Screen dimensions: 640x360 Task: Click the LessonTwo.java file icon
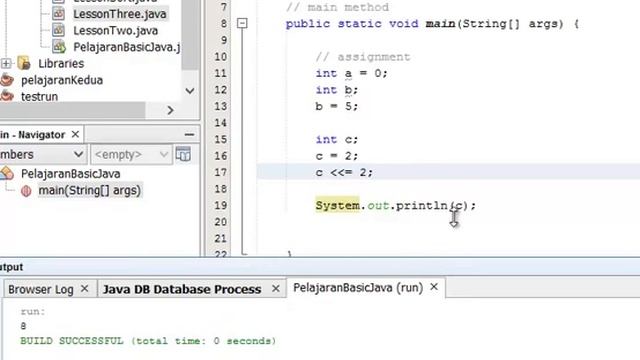tap(58, 30)
